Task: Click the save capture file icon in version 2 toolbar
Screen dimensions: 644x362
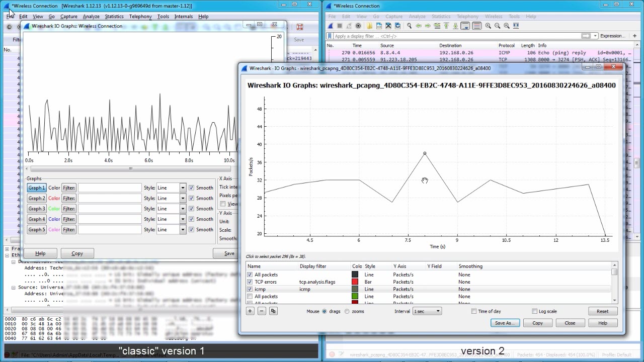Action: pos(379,26)
